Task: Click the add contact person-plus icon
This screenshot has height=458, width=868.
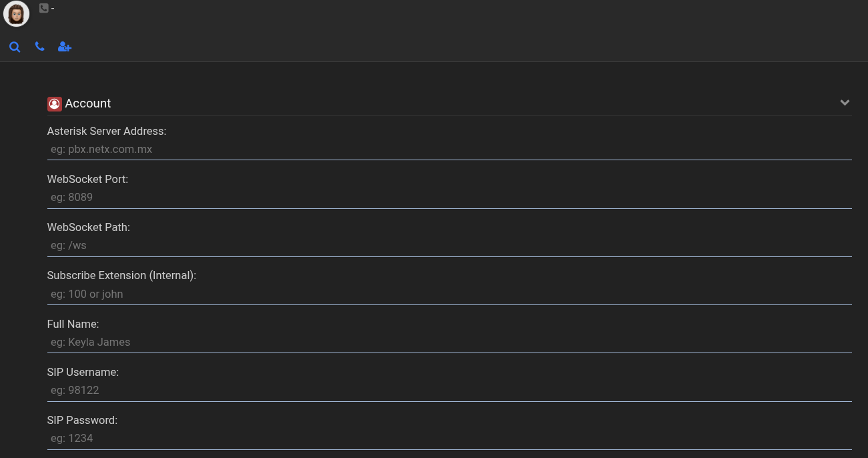Action: [65, 47]
